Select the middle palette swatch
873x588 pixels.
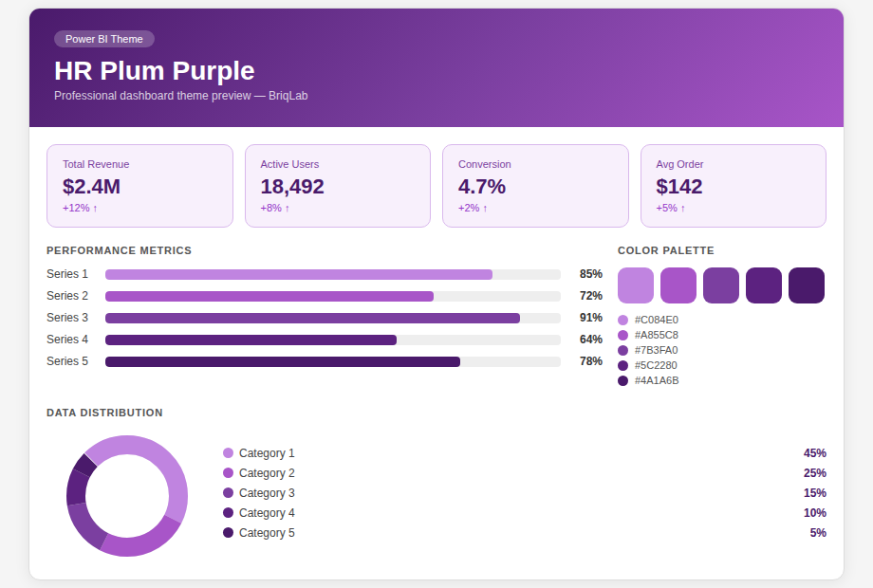click(x=721, y=285)
